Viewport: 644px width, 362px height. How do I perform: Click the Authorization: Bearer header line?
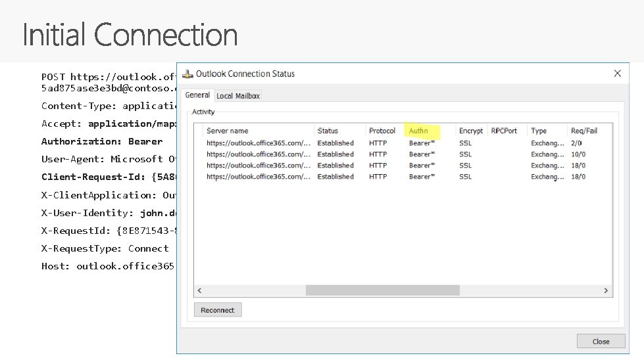[102, 141]
